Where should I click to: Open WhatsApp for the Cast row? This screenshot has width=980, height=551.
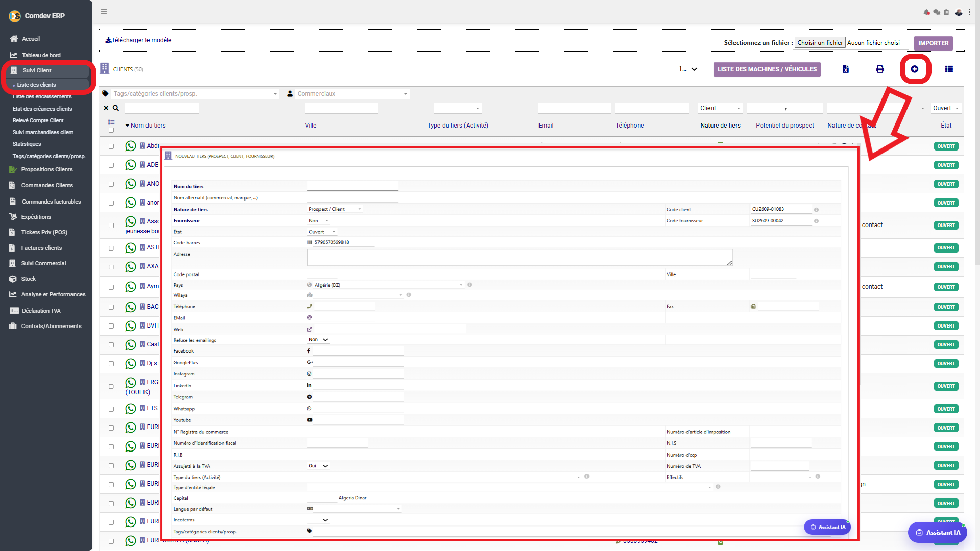[131, 344]
